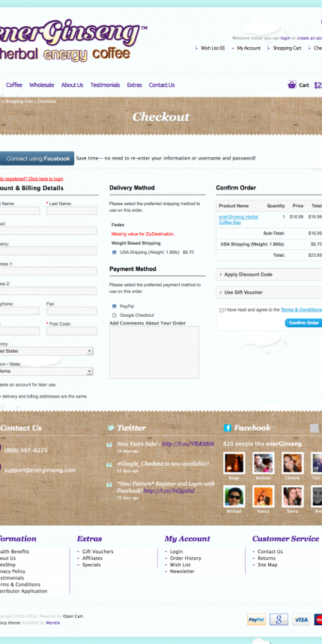Click the login link in welcome text
The height and width of the screenshot is (644, 322).
coord(285,38)
